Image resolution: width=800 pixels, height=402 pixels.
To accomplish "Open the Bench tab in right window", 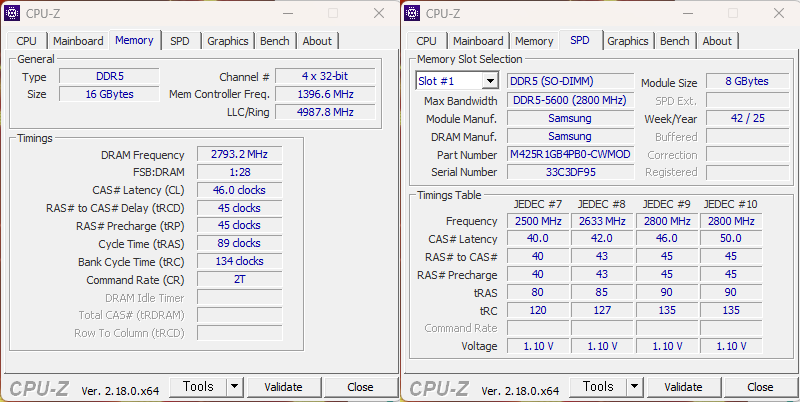I will tap(674, 41).
